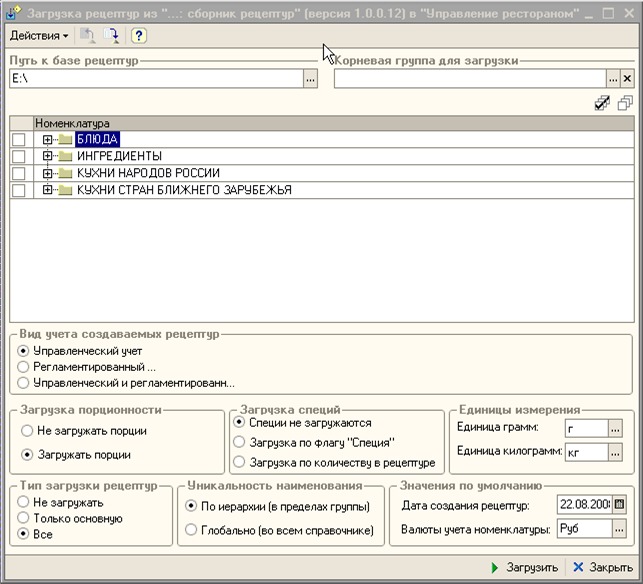This screenshot has height=584, width=643.
Task: Clear the root group field with X
Action: [x=627, y=78]
